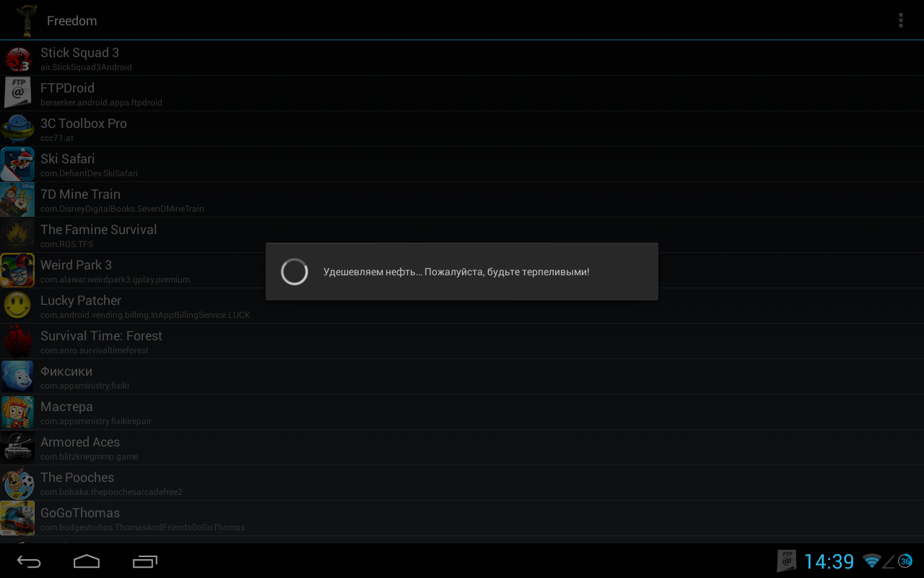924x578 pixels.
Task: Tap the Freedom title text
Action: pyautogui.click(x=72, y=21)
